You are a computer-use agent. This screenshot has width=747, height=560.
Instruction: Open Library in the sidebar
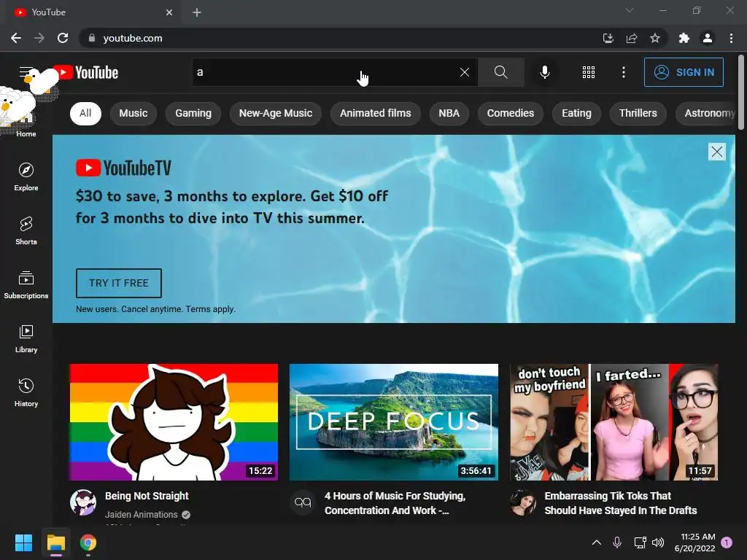26,338
